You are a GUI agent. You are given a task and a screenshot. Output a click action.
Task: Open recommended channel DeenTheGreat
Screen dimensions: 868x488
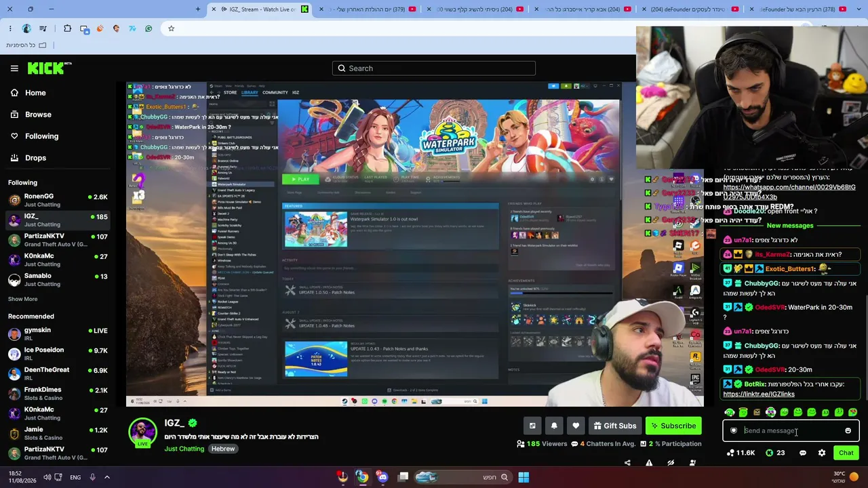pyautogui.click(x=58, y=373)
